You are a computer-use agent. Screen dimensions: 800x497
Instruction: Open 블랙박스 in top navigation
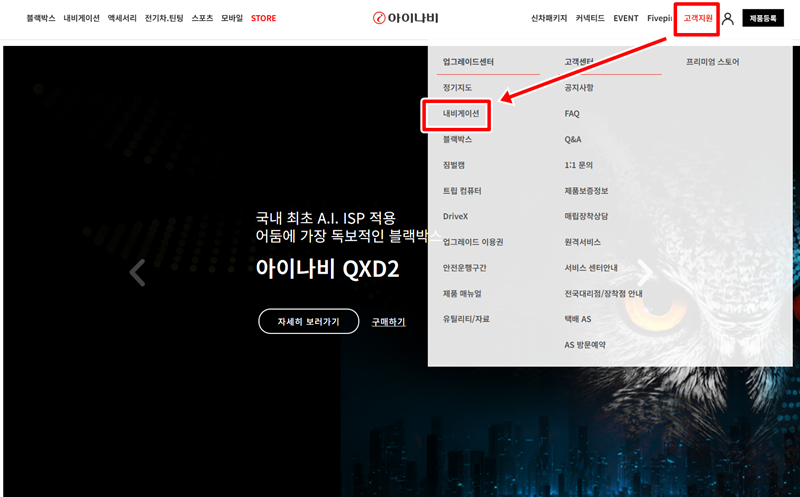pyautogui.click(x=41, y=18)
